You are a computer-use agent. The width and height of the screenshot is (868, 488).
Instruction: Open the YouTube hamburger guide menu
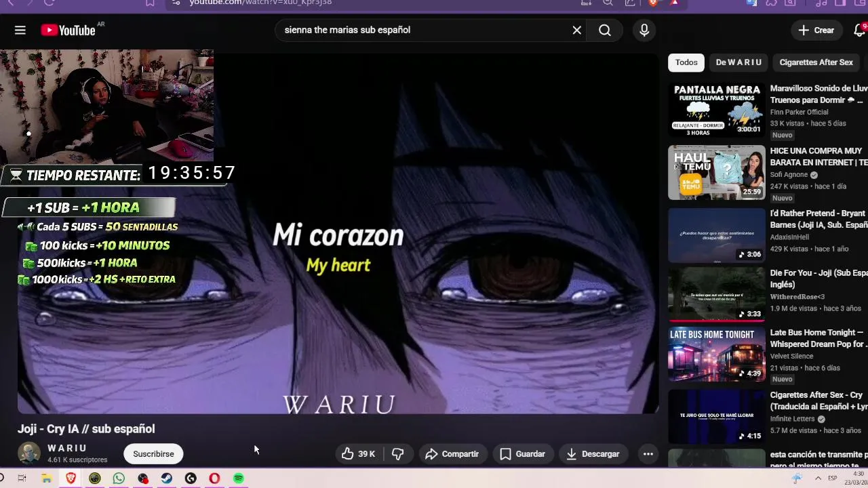20,30
